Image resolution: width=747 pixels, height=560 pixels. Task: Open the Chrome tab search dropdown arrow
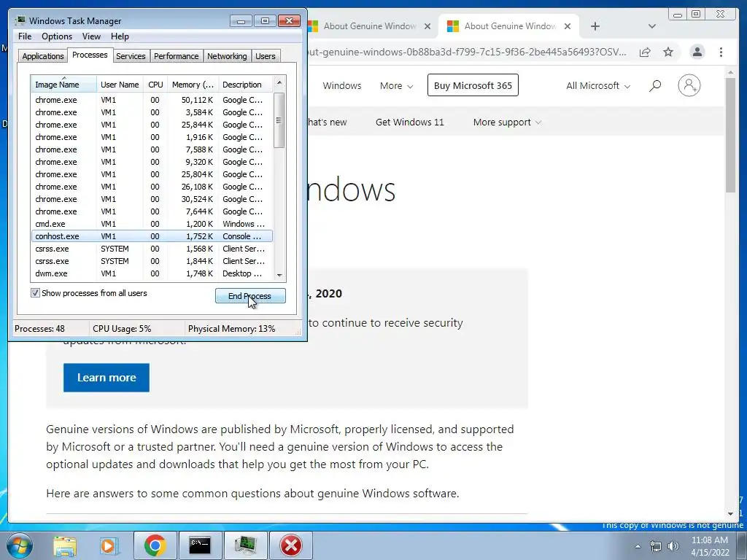[652, 26]
